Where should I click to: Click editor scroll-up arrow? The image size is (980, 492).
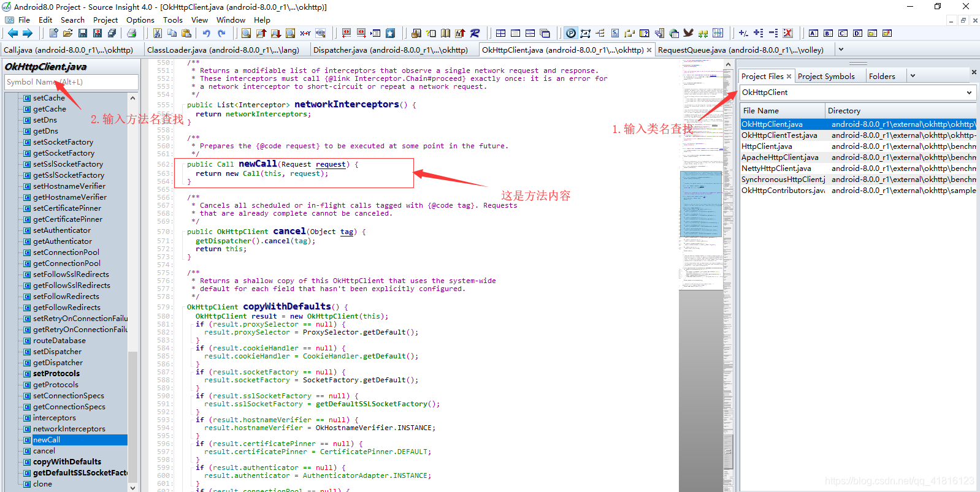[729, 64]
